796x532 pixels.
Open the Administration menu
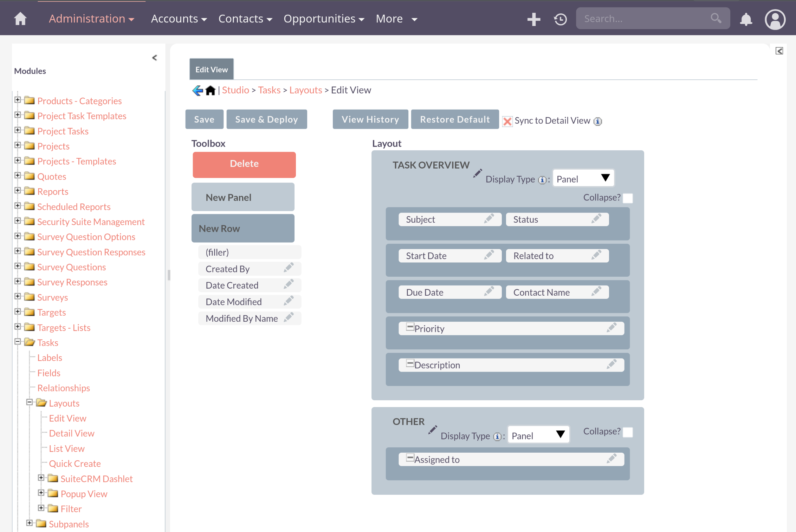pyautogui.click(x=91, y=19)
